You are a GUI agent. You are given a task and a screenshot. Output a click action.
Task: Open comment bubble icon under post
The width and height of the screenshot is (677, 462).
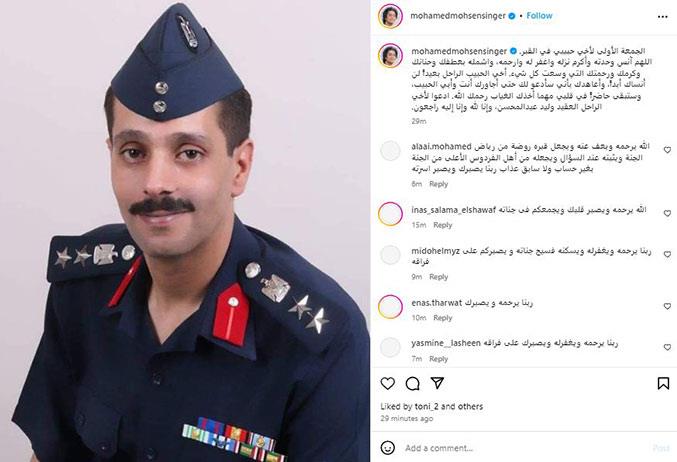[413, 383]
